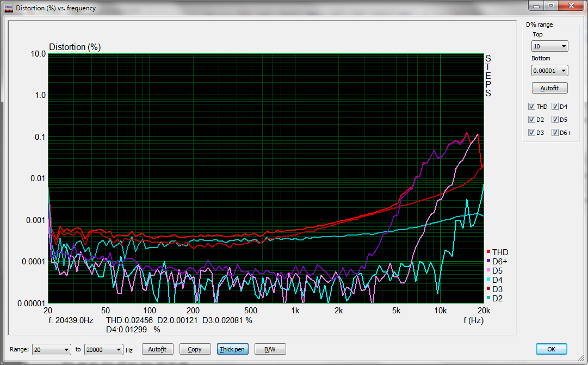Image resolution: width=588 pixels, height=365 pixels.
Task: Toggle the Thick pen button
Action: (x=232, y=349)
